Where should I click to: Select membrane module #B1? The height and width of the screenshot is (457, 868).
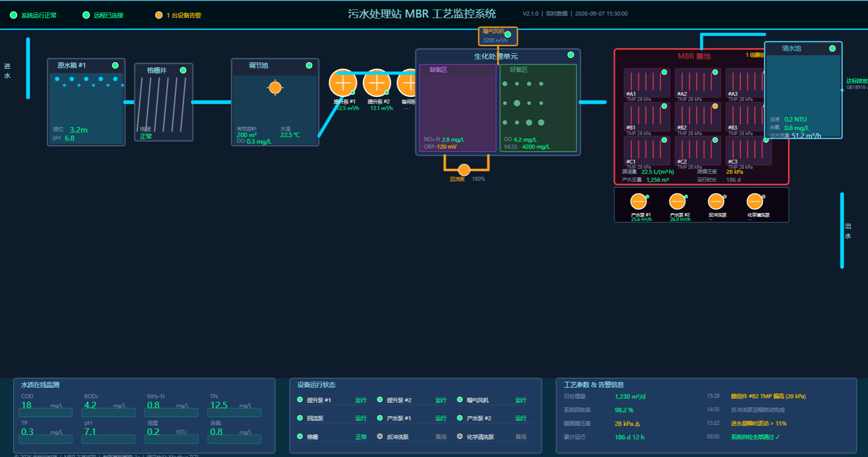click(647, 117)
